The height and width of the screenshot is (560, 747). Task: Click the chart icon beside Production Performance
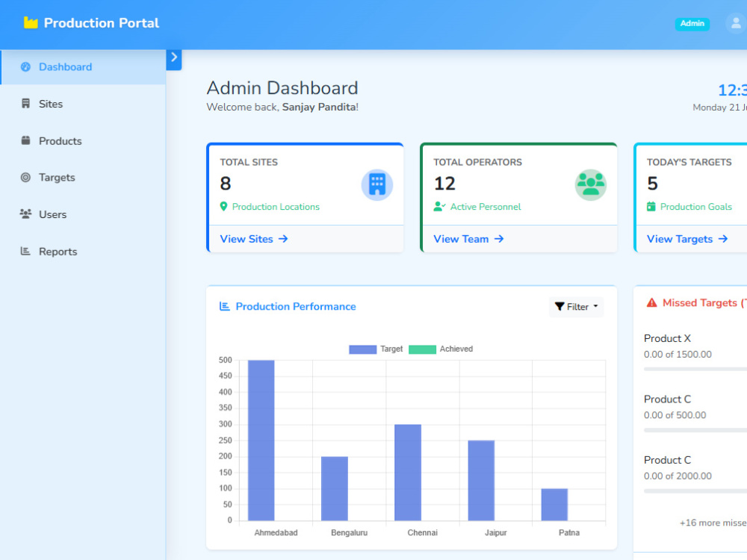coord(224,306)
